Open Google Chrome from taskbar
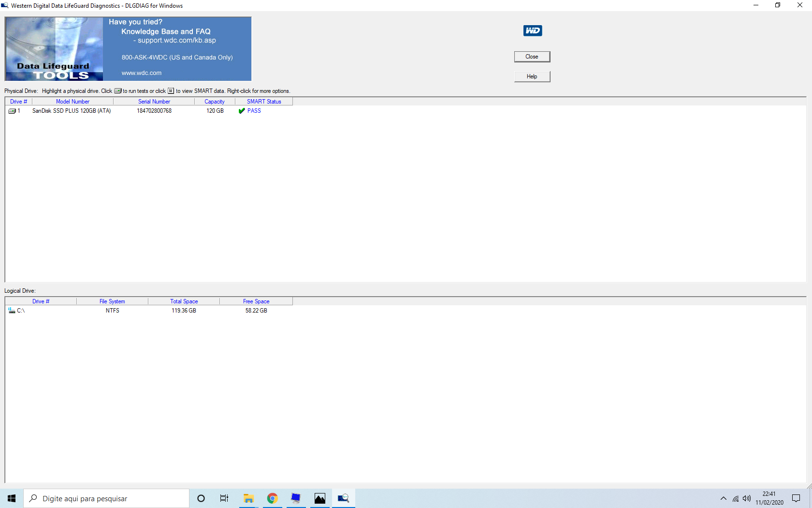This screenshot has height=508, width=812. coord(272,498)
